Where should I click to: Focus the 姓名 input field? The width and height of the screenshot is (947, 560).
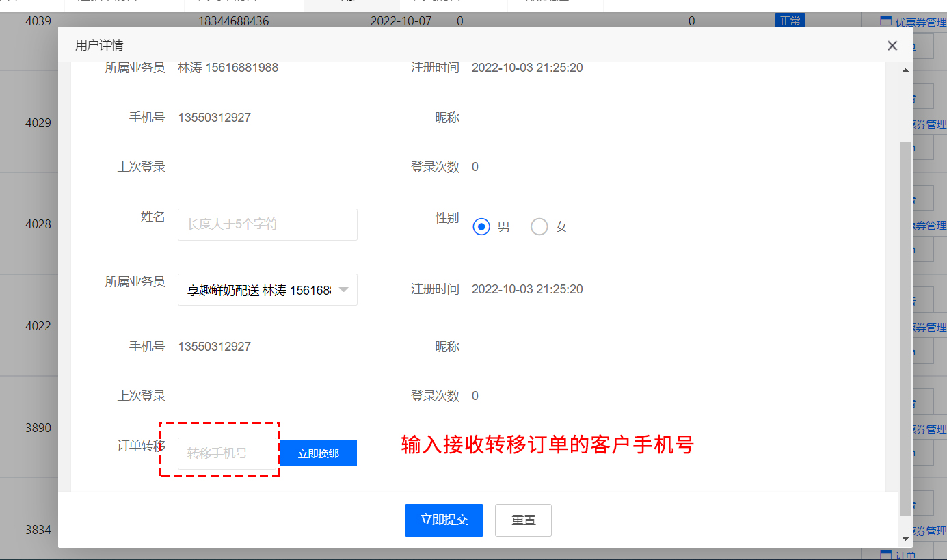pyautogui.click(x=267, y=224)
